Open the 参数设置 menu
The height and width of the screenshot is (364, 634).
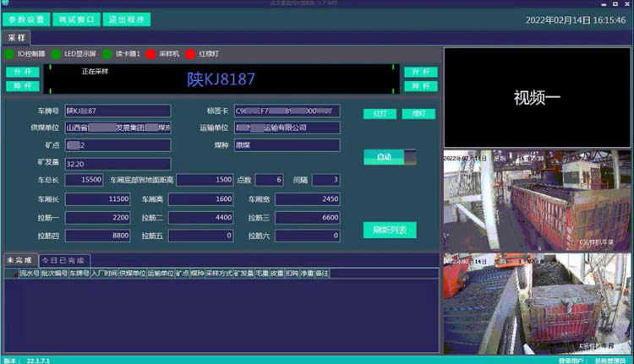[x=26, y=19]
